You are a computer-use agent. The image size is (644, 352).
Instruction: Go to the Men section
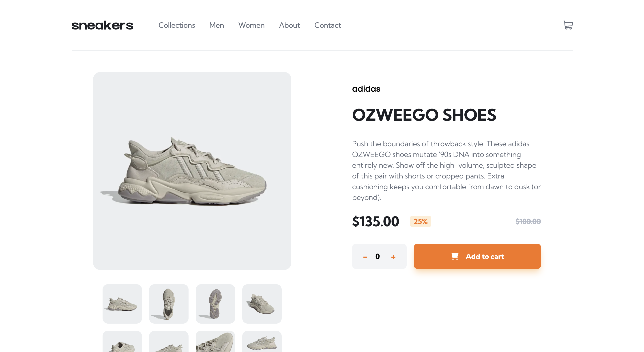coord(217,25)
